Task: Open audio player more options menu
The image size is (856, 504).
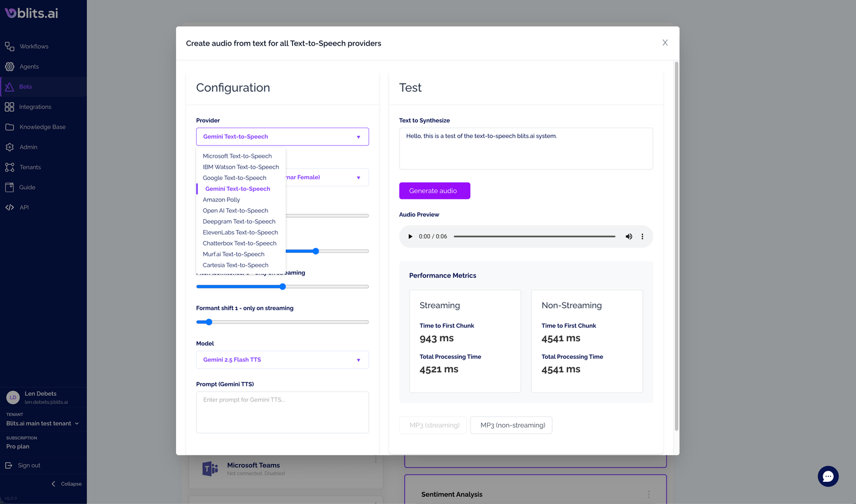Action: [642, 237]
